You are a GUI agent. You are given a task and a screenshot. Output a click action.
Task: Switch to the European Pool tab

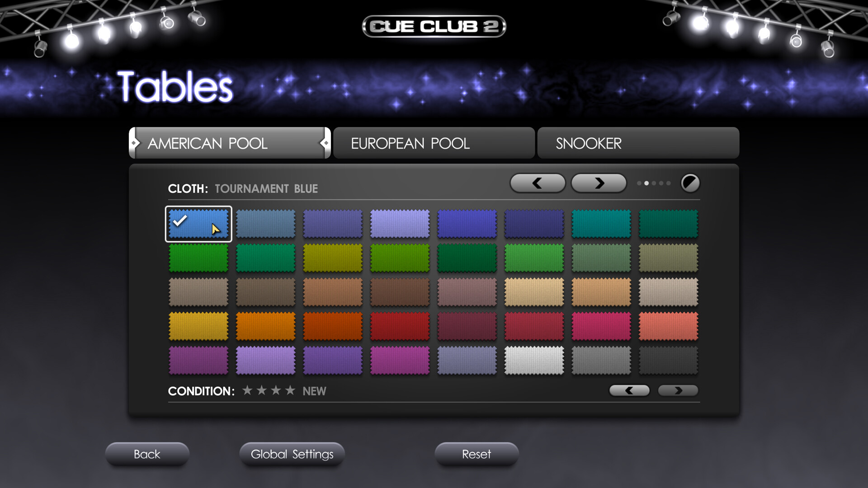coord(434,143)
